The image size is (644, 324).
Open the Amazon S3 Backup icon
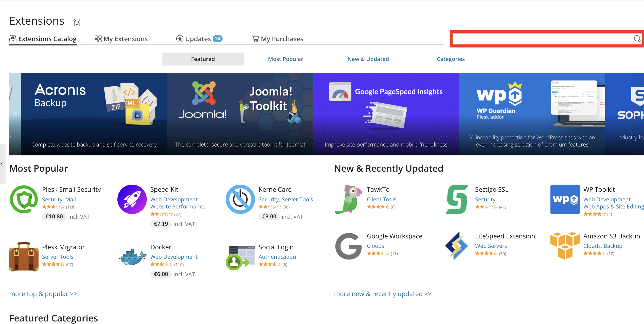click(565, 246)
